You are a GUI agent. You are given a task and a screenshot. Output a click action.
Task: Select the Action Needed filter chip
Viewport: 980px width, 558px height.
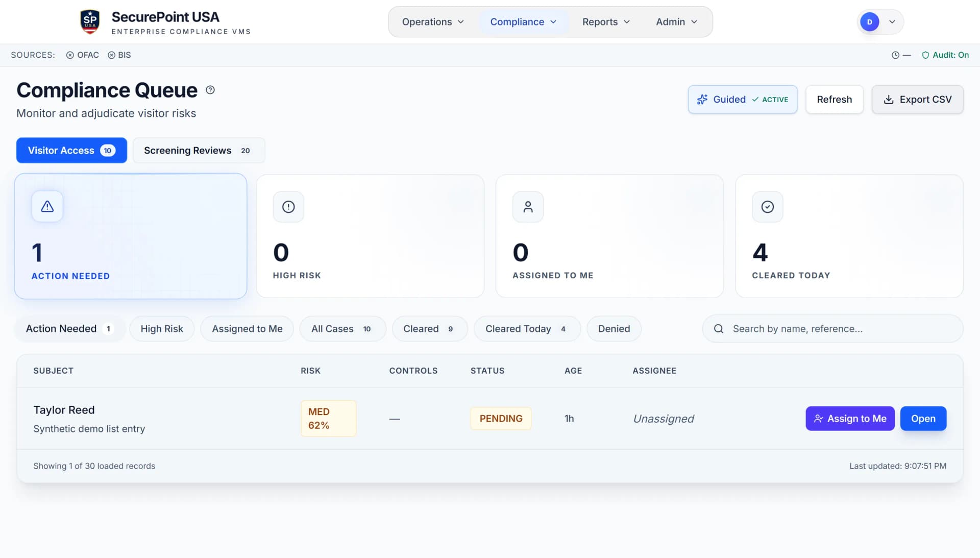click(69, 329)
